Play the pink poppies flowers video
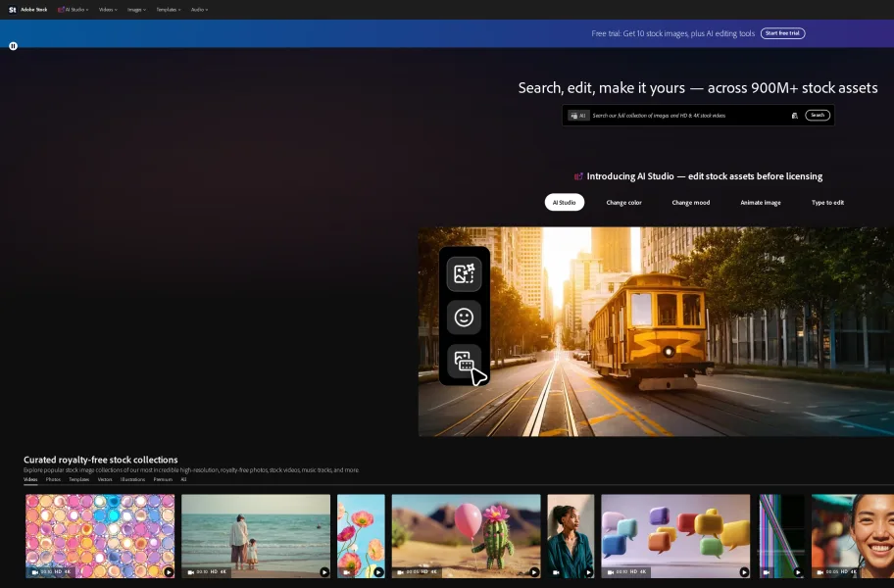 point(378,572)
